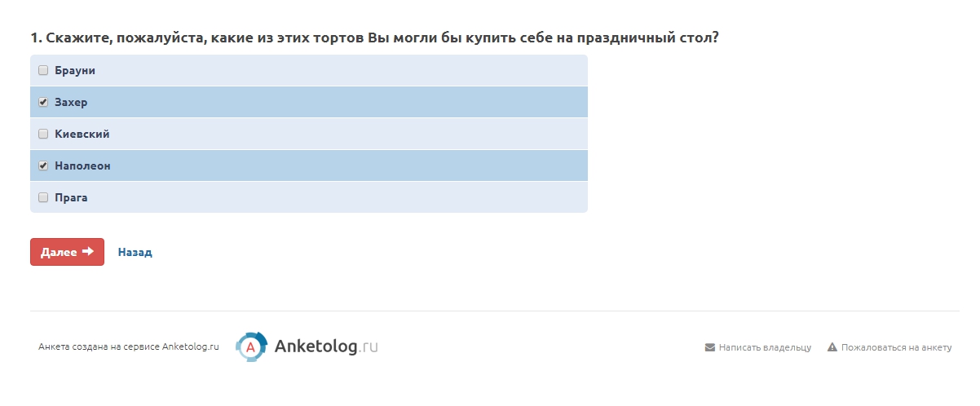Go back via the Назад link
980x406 pixels.
(135, 253)
